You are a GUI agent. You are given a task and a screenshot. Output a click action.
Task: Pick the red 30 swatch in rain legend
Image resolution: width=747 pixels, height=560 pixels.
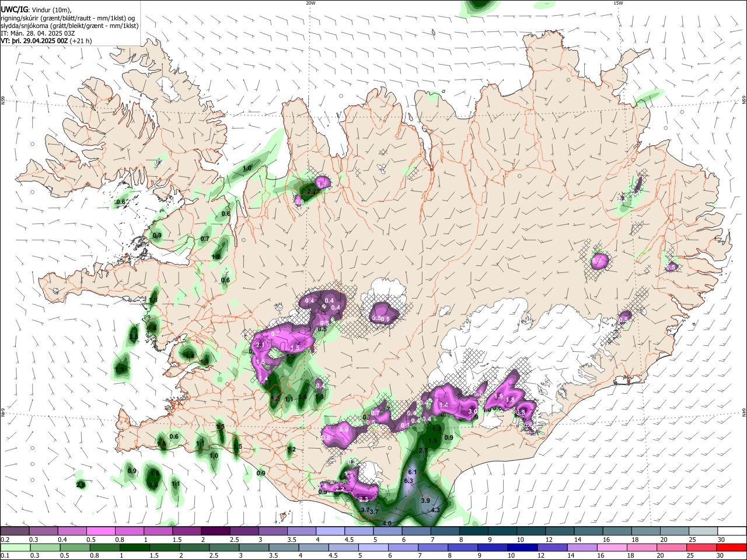coord(731,547)
